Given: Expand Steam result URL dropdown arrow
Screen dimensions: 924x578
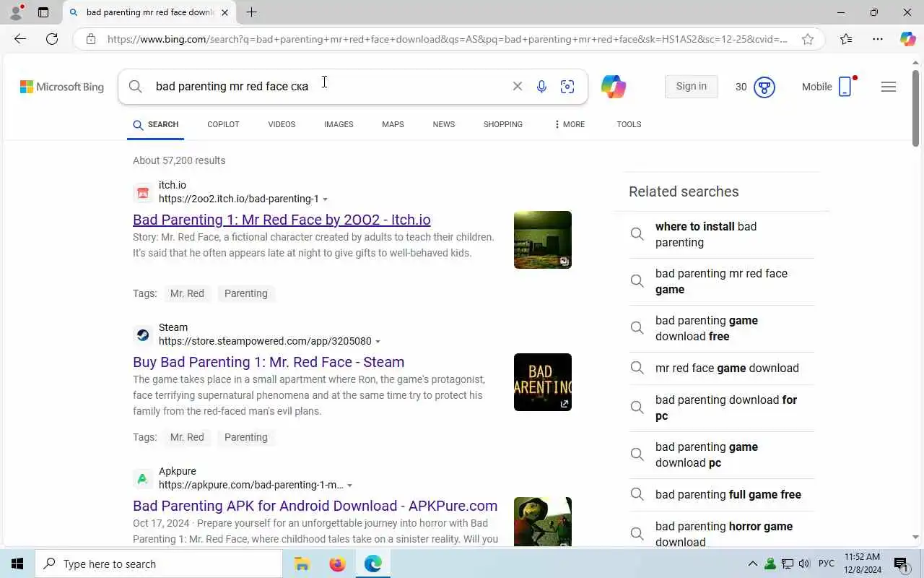Looking at the screenshot, I should click(378, 342).
